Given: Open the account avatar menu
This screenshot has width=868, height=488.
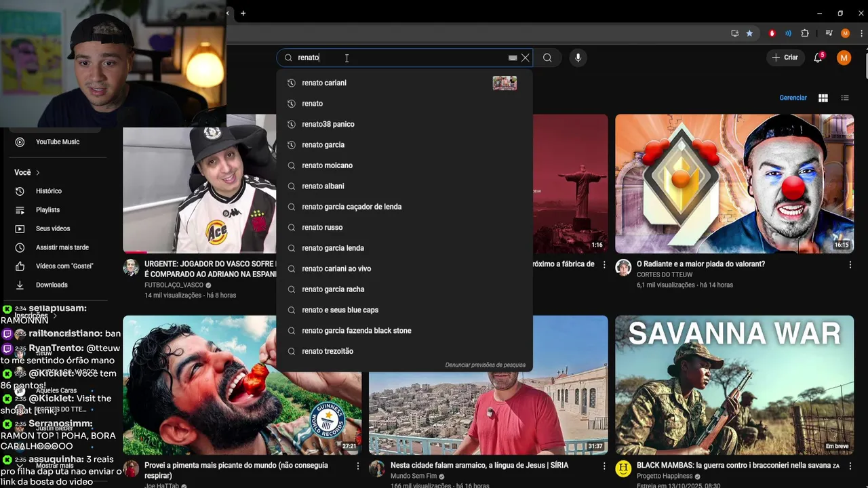Looking at the screenshot, I should tap(844, 58).
